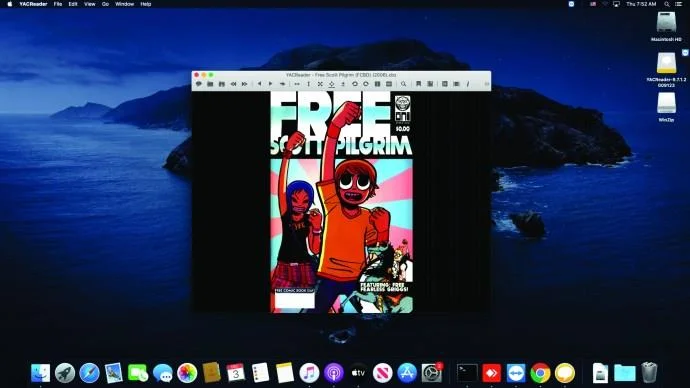The image size is (690, 388).
Task: Rotate image right with clockwise icon
Action: click(366, 84)
